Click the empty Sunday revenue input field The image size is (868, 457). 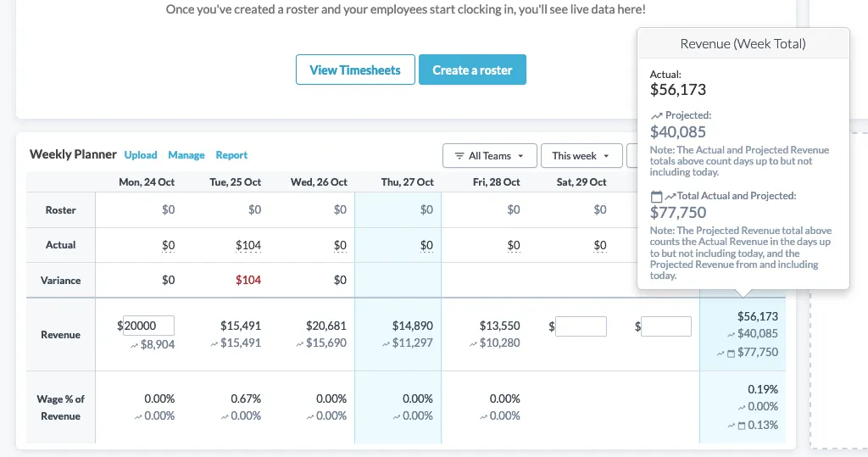(x=666, y=326)
